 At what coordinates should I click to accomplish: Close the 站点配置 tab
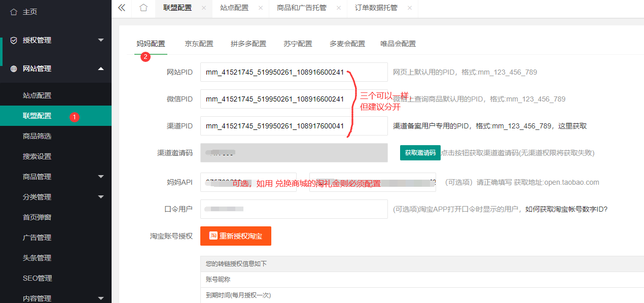261,8
